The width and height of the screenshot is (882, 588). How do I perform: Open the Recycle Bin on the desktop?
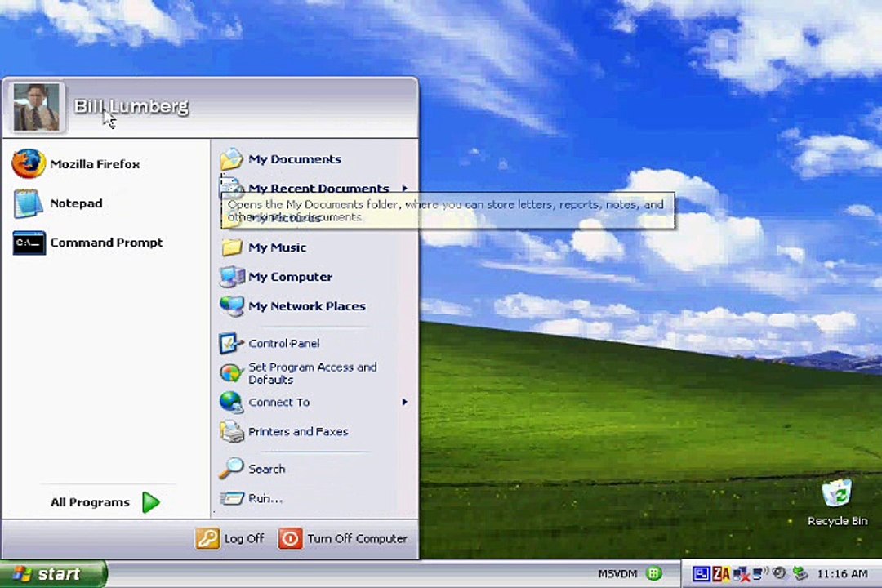coord(837,503)
